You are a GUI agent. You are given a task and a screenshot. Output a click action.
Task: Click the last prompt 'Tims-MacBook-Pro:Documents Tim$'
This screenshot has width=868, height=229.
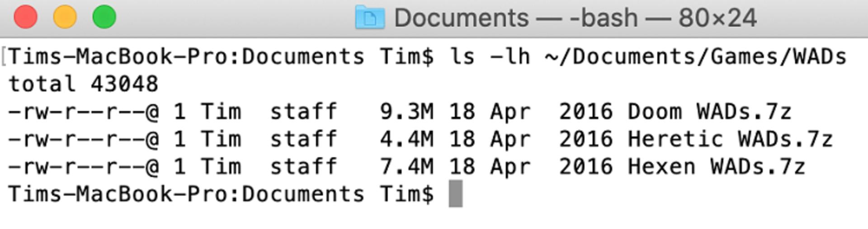coord(221,194)
